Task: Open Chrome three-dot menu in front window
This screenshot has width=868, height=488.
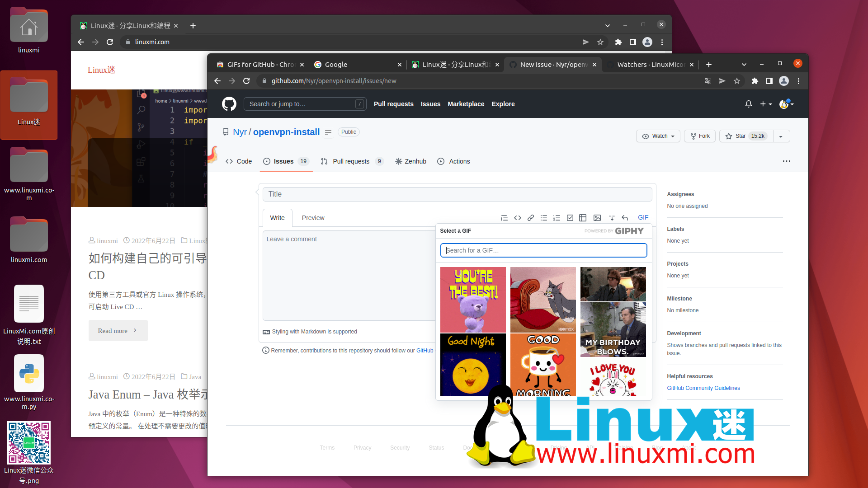Action: tap(799, 81)
